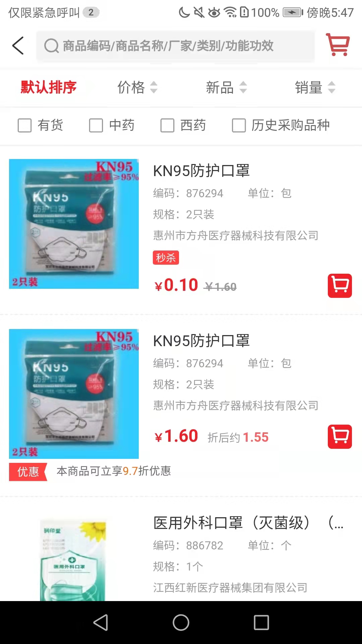The height and width of the screenshot is (644, 362).
Task: Tap the 秒杀 flash sale tag
Action: (x=166, y=258)
